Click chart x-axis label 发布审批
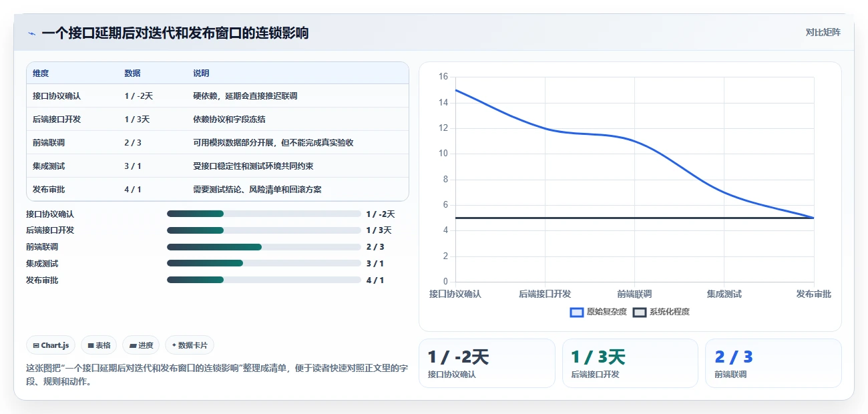This screenshot has width=868, height=414. [x=814, y=294]
